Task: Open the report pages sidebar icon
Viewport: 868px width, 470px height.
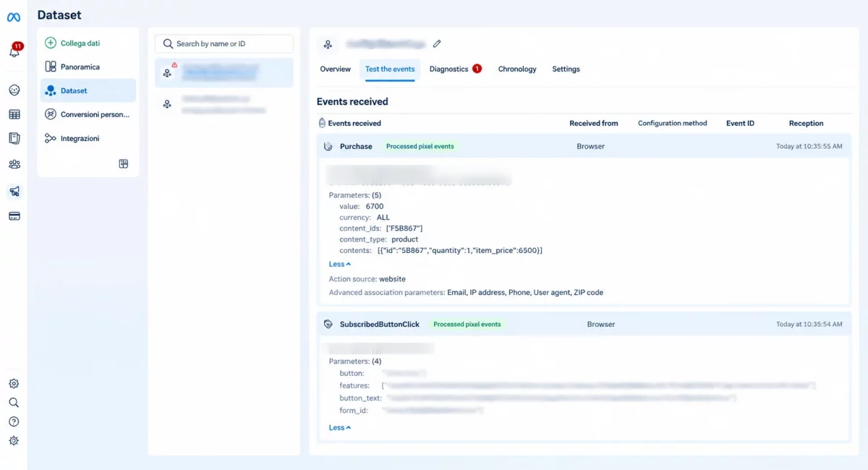Action: (x=14, y=138)
